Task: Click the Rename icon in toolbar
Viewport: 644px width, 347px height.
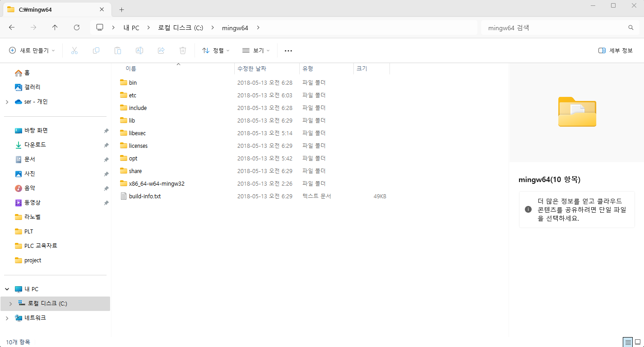Action: pos(139,50)
